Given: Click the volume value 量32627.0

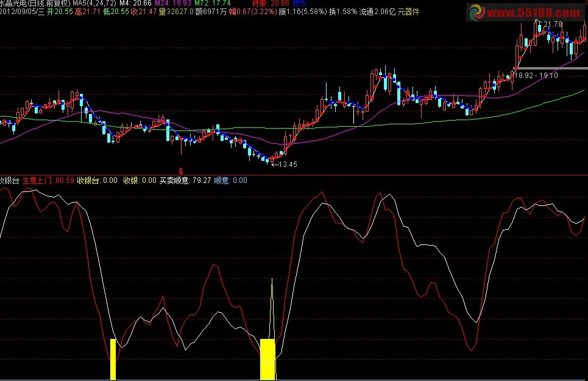Looking at the screenshot, I should click(x=176, y=12).
